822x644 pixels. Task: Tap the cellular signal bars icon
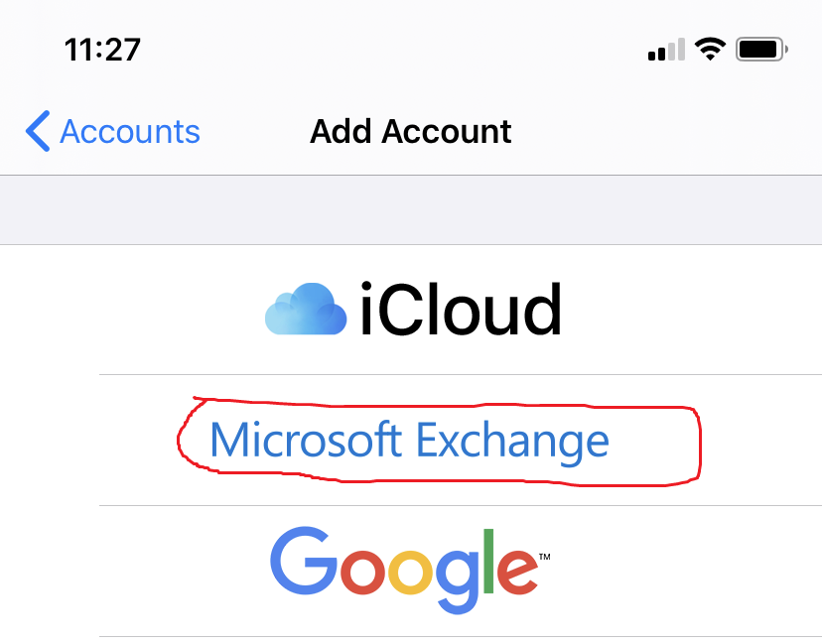pyautogui.click(x=666, y=50)
